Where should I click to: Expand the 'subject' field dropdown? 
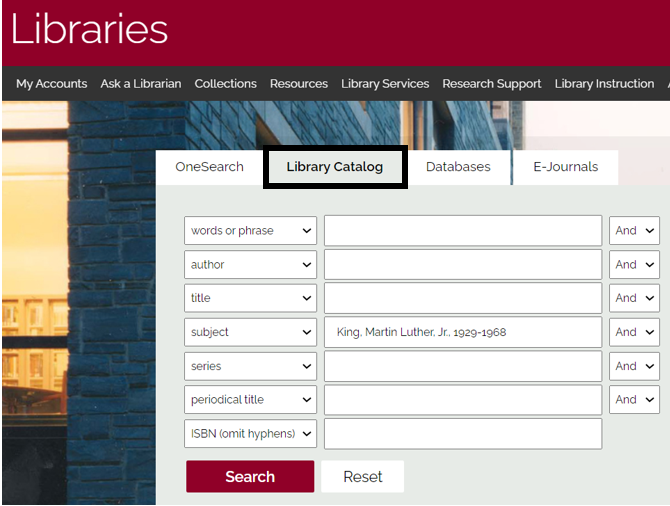point(250,332)
